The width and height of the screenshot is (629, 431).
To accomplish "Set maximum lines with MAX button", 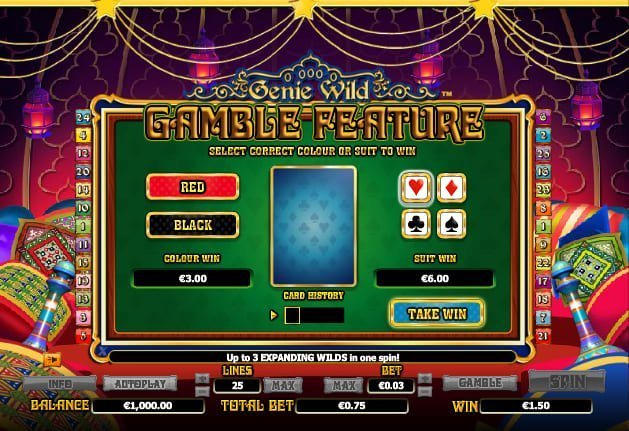I will pyautogui.click(x=283, y=386).
